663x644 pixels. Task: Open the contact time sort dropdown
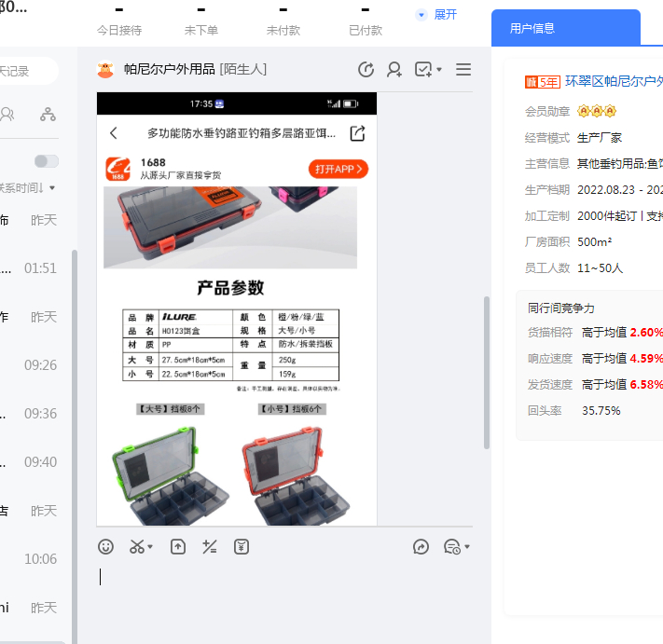point(28,187)
